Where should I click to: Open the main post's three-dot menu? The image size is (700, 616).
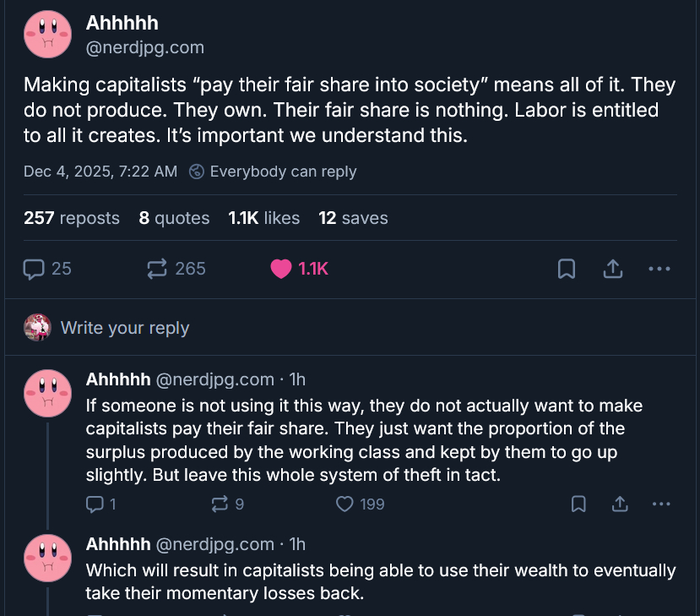click(x=659, y=269)
